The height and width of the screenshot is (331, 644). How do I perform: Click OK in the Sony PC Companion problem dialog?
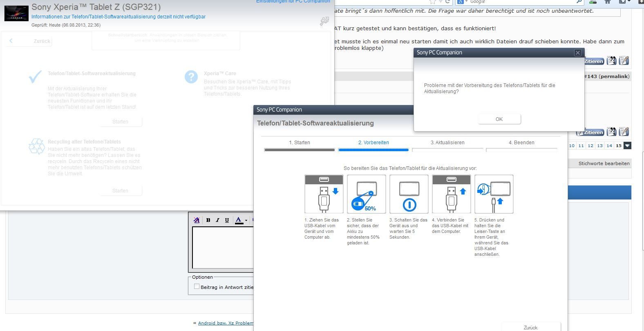point(499,119)
